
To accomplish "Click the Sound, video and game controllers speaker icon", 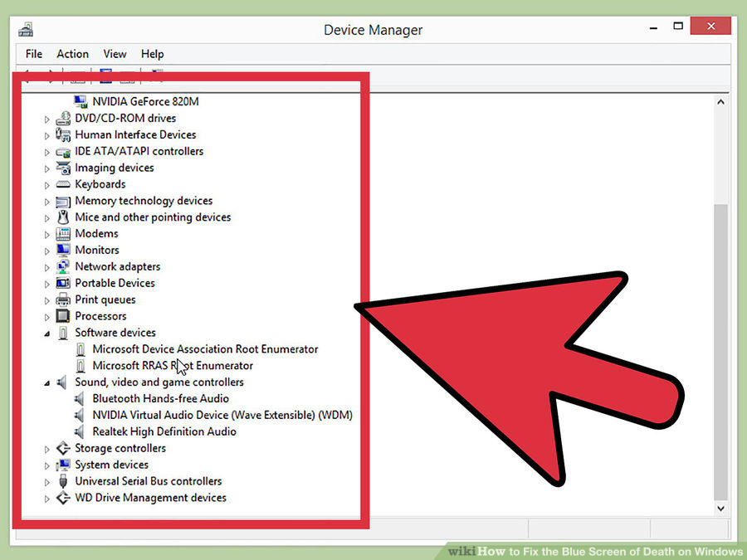I will (x=62, y=382).
